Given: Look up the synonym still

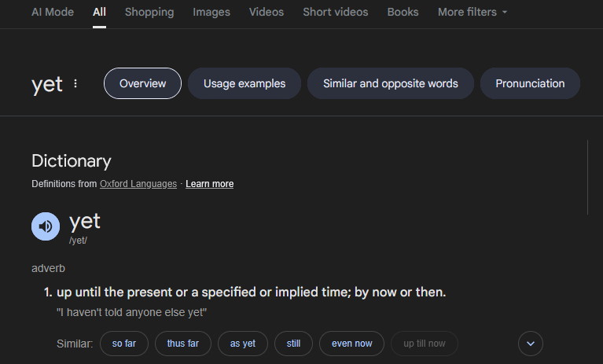Looking at the screenshot, I should tap(293, 344).
